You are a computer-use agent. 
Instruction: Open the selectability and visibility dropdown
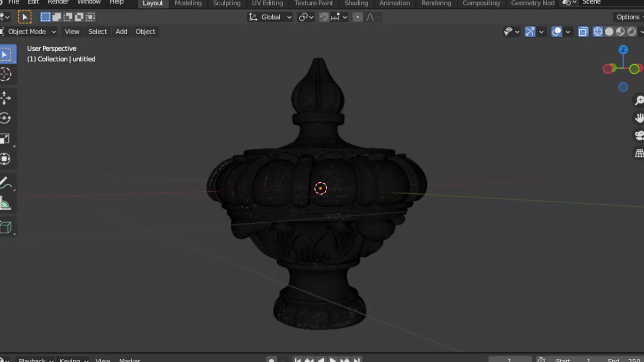point(512,32)
